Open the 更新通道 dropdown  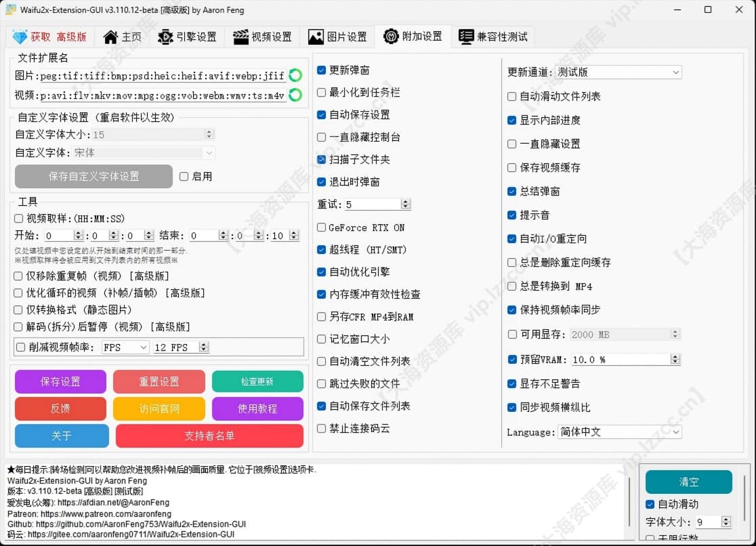coord(618,72)
